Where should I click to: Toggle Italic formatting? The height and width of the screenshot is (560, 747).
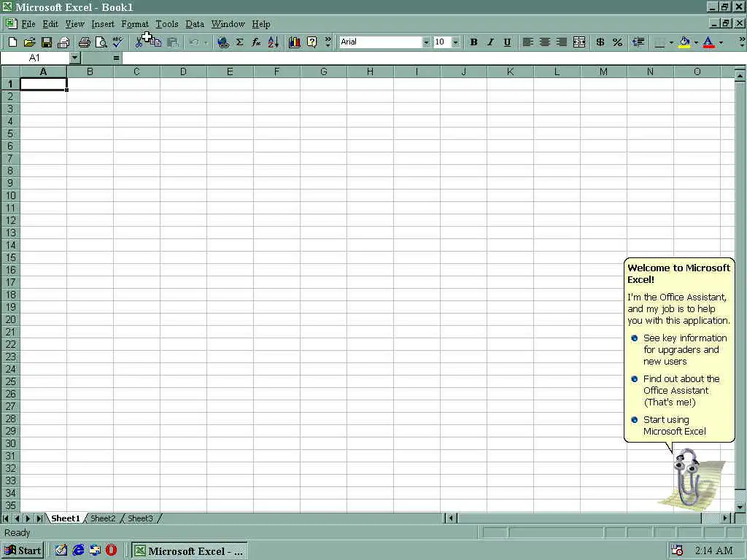pyautogui.click(x=490, y=42)
